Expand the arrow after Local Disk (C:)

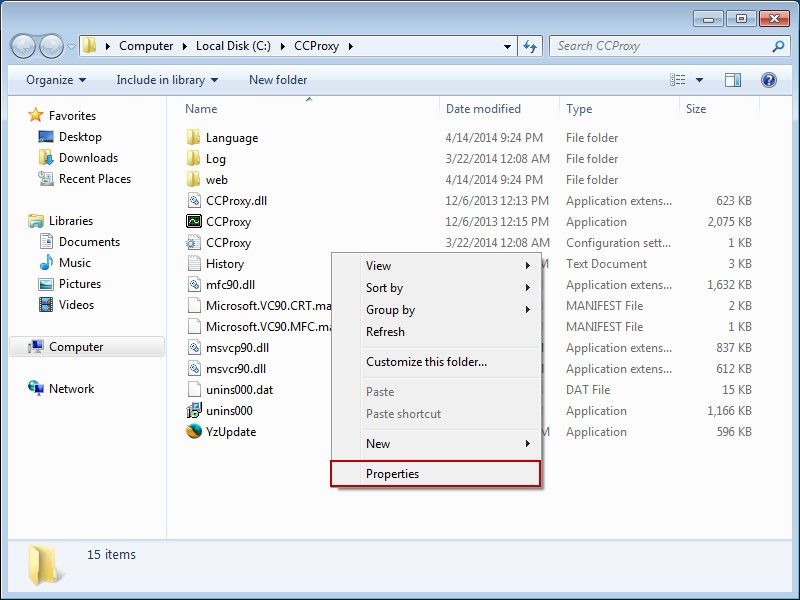283,46
